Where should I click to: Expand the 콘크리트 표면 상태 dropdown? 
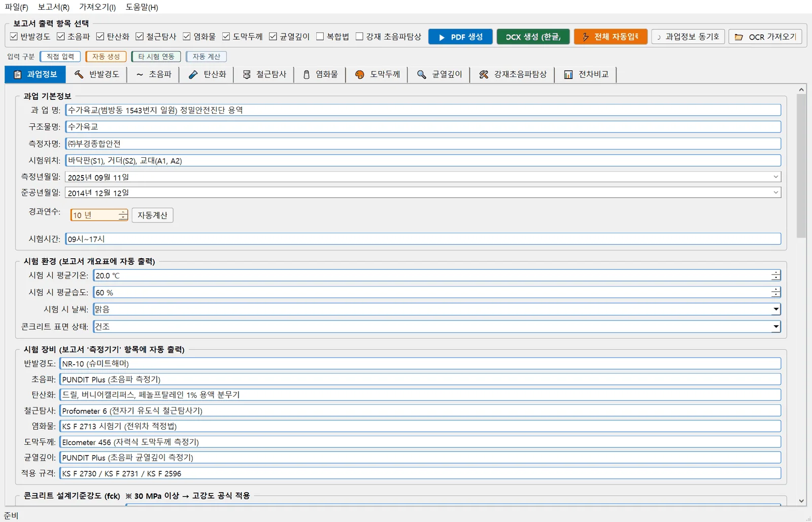click(x=775, y=327)
